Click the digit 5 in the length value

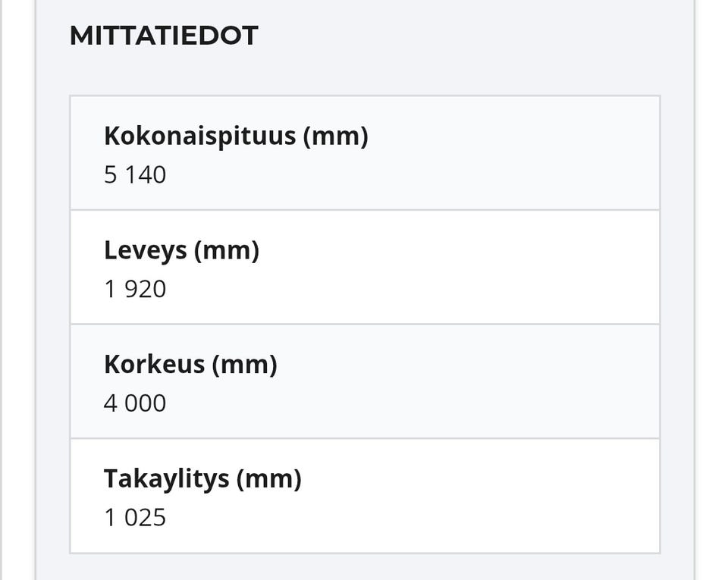[111, 175]
